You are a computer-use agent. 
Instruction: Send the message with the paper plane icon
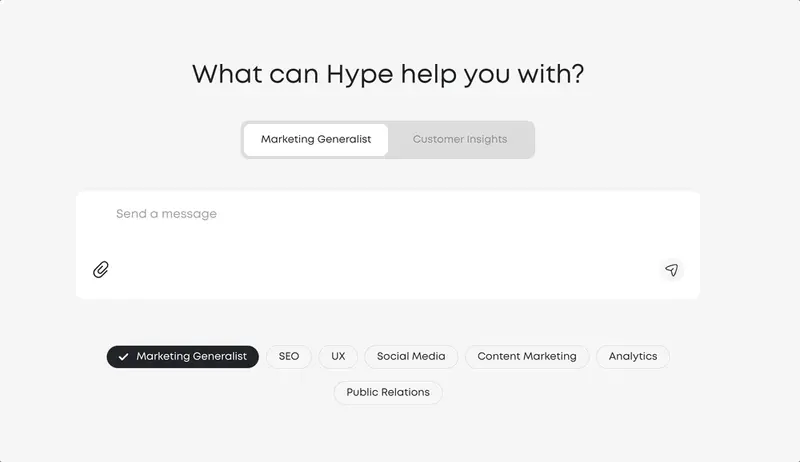click(x=671, y=270)
